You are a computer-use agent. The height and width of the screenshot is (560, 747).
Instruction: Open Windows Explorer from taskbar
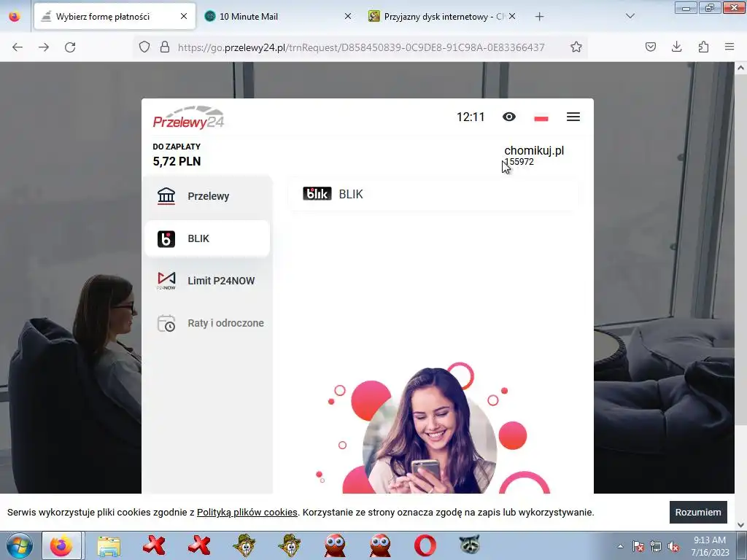coord(109,545)
